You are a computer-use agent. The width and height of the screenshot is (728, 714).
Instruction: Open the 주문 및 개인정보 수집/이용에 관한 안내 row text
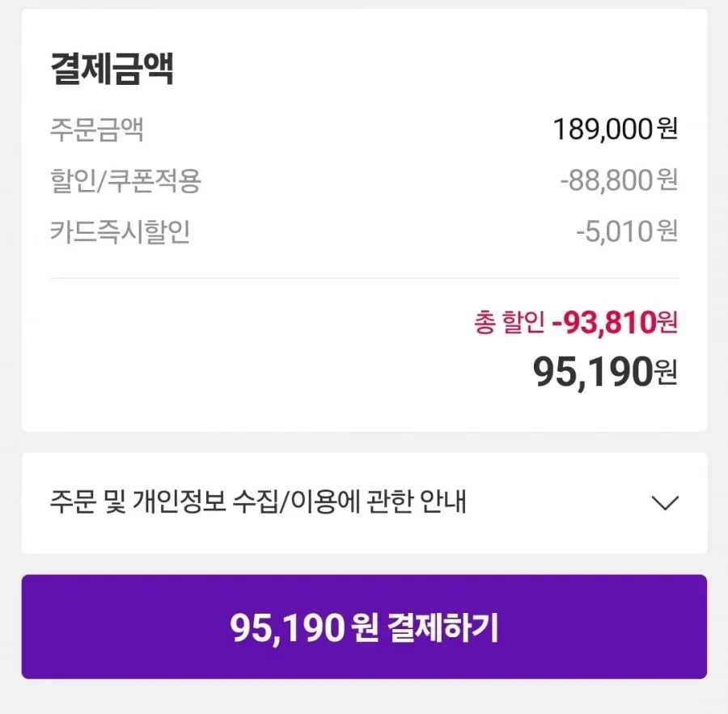tap(258, 502)
